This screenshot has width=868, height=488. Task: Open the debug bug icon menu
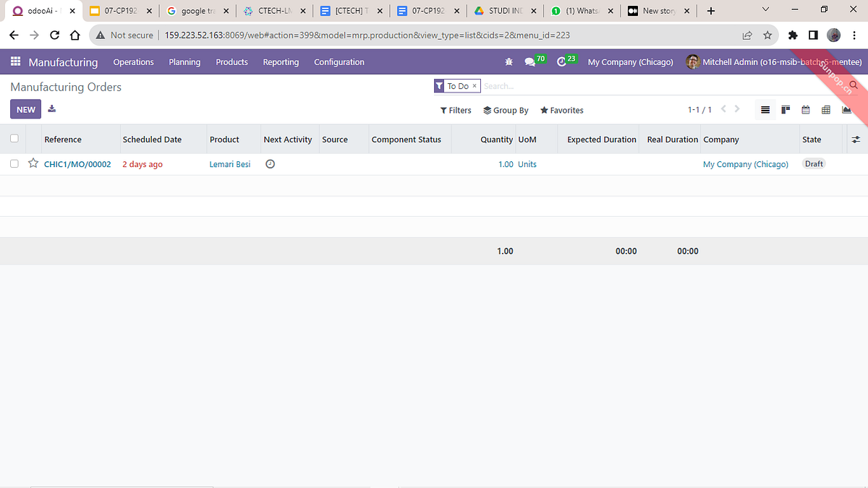[x=509, y=62]
